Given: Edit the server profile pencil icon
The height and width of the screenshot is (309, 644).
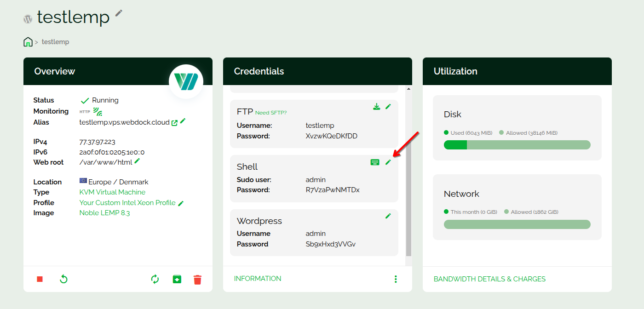Looking at the screenshot, I should [181, 203].
